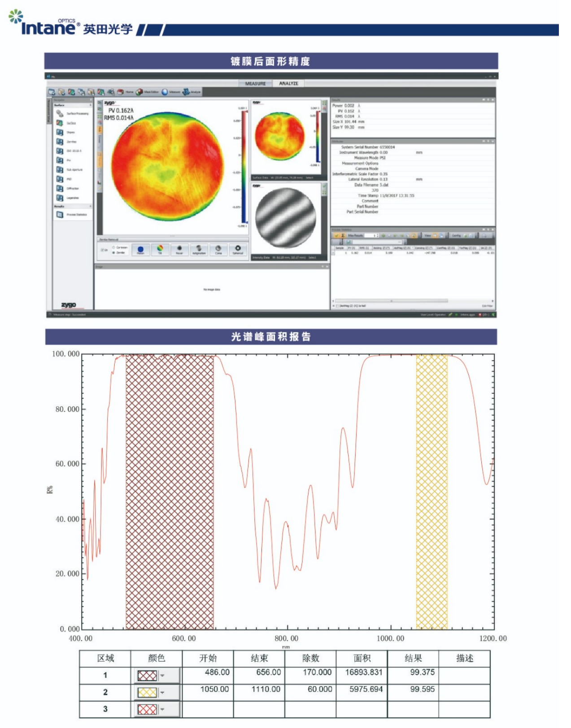Click the Process Statistics icon

[x=60, y=214]
